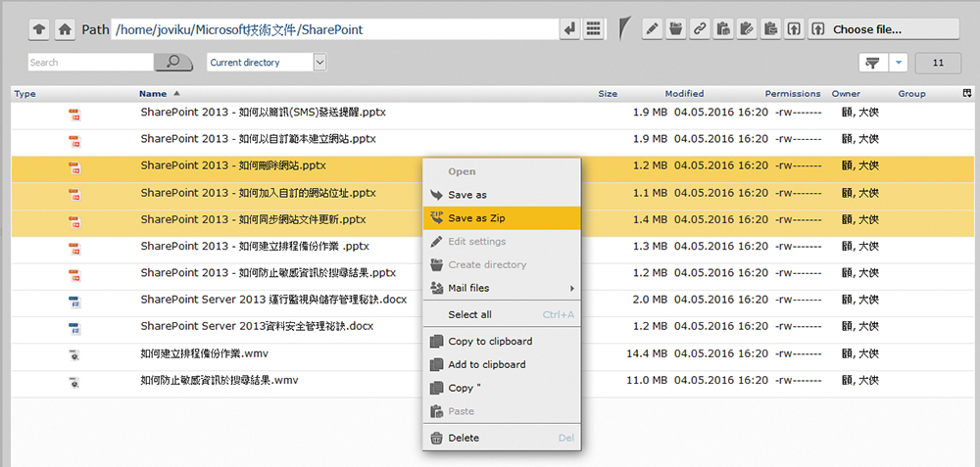This screenshot has width=980, height=467.
Task: Click the pptx icon of the SMS發送提醒 file
Action: [74, 115]
